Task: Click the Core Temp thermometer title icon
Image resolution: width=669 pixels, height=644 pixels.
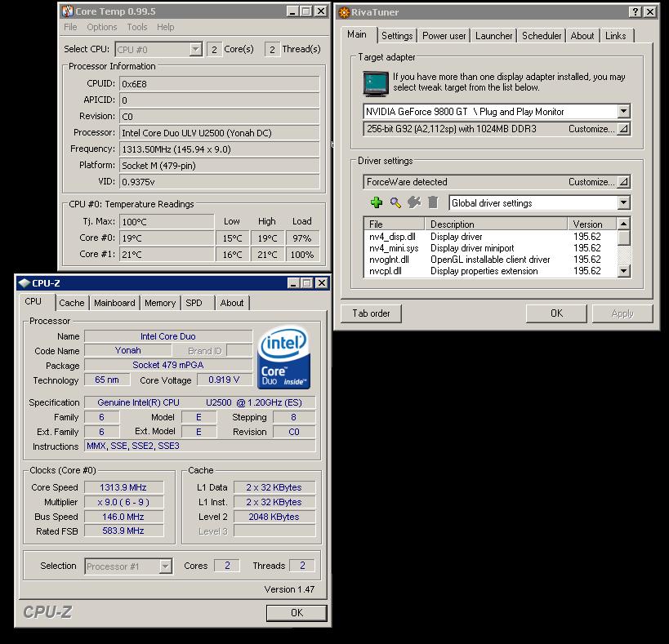Action: coord(67,11)
